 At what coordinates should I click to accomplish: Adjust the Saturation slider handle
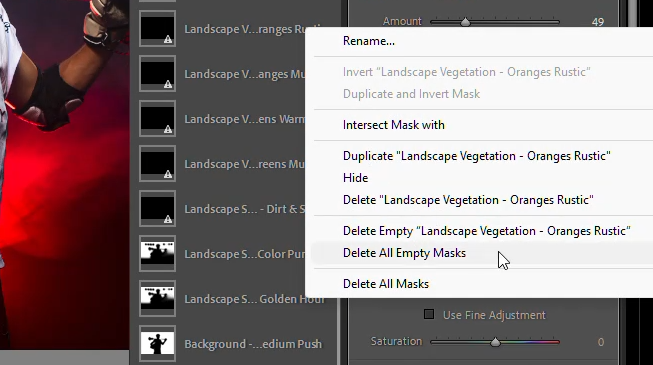click(x=495, y=342)
